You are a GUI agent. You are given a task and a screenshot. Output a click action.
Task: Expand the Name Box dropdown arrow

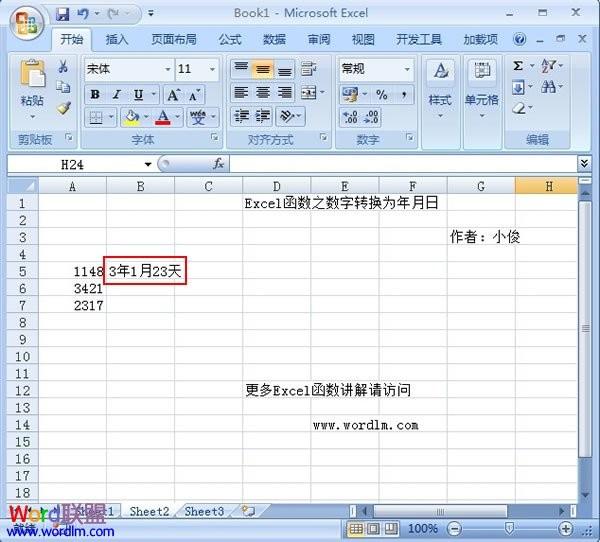point(148,165)
